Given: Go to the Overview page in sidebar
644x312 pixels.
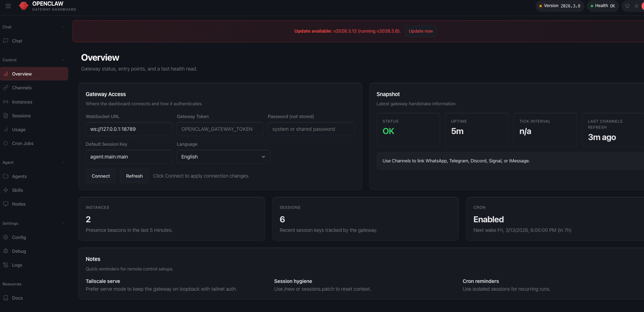Looking at the screenshot, I should (34, 74).
